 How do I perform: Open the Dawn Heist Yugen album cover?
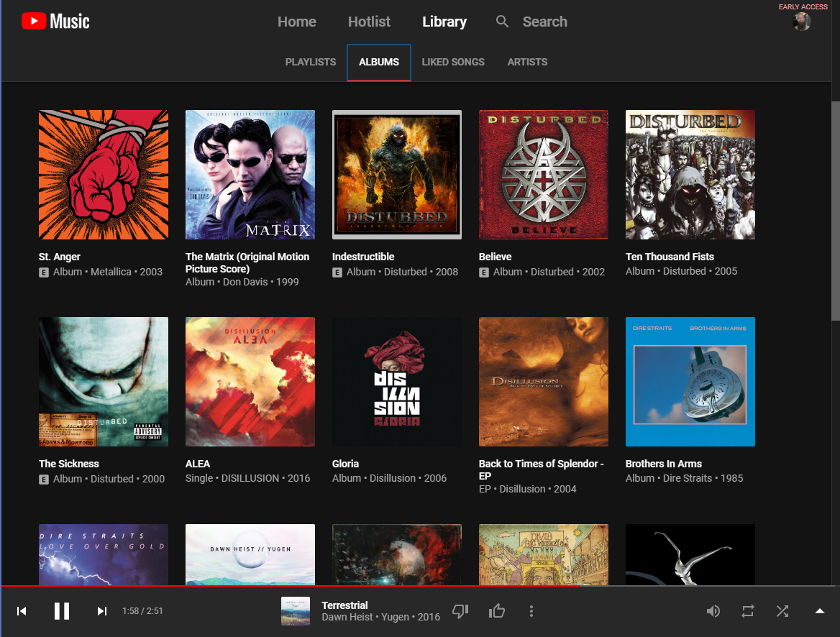250,554
